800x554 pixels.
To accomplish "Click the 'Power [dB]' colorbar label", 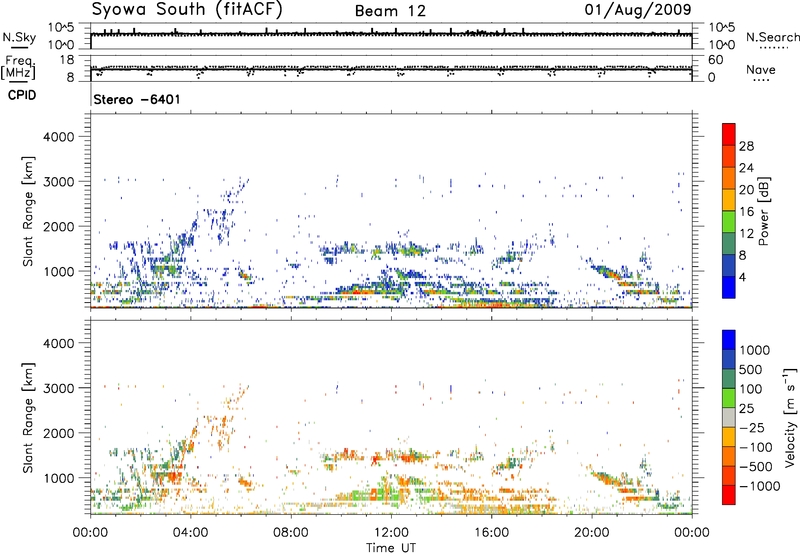I will (x=764, y=211).
